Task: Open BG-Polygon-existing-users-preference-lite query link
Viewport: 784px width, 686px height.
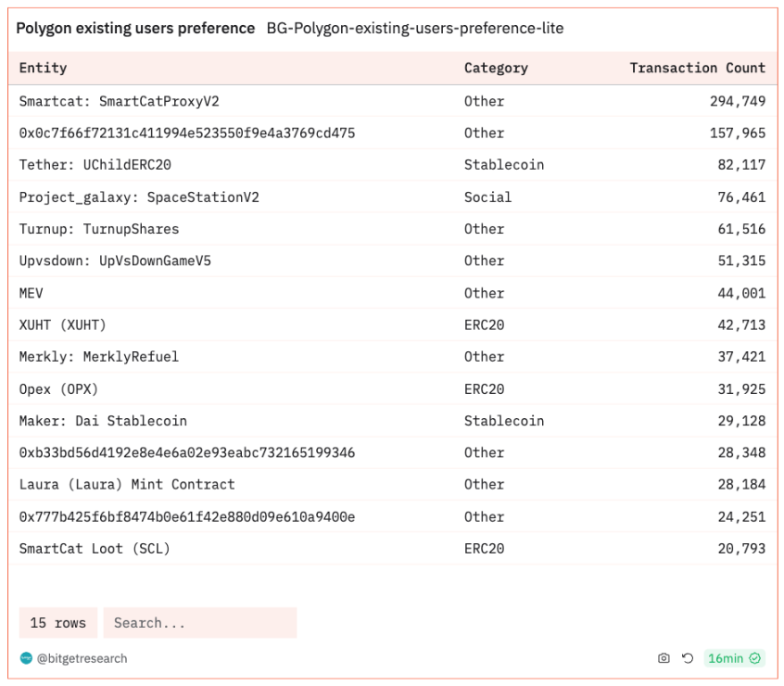Action: (x=414, y=29)
